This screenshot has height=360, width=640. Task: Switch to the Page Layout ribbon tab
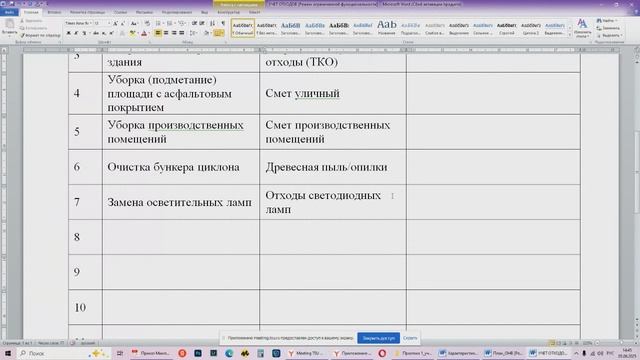(x=87, y=12)
